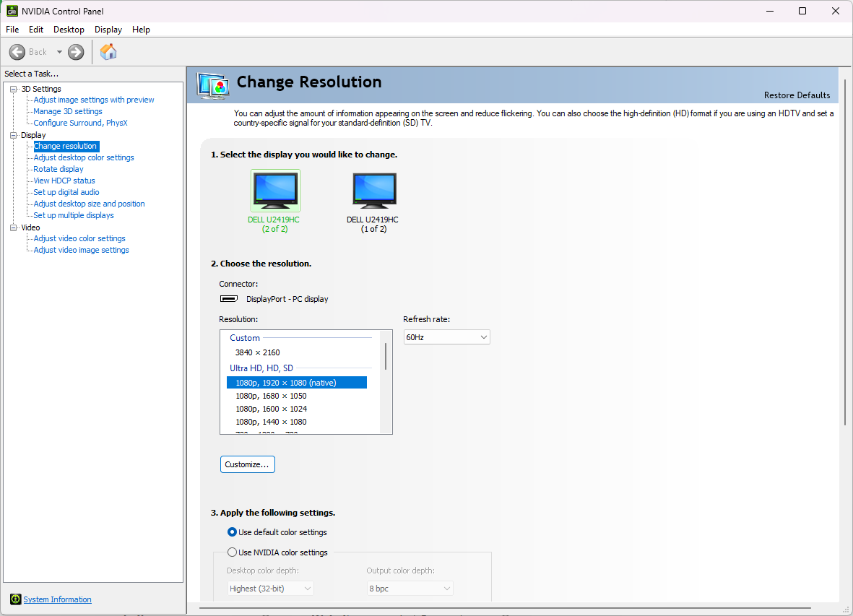The height and width of the screenshot is (616, 853).
Task: Go to the Home page icon
Action: 108,52
